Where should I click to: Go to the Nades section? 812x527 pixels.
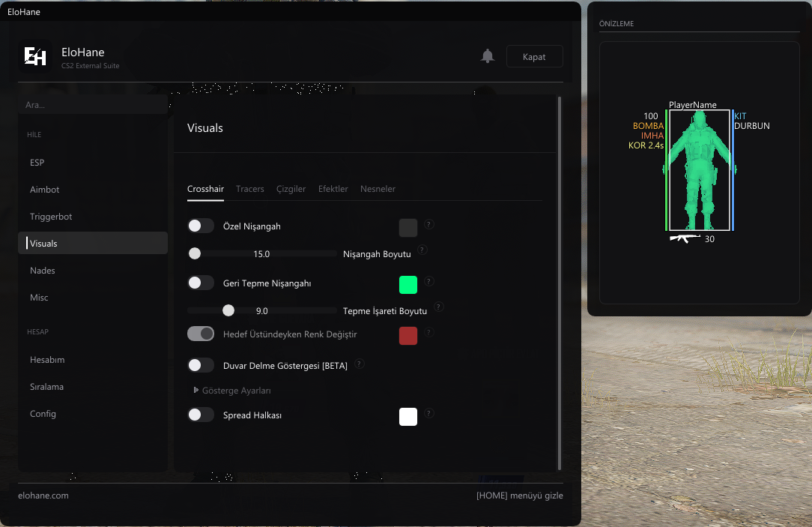[93, 271]
